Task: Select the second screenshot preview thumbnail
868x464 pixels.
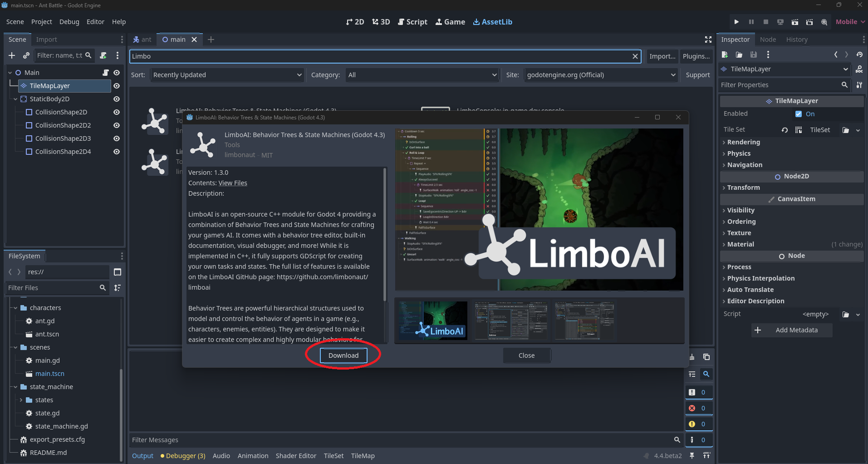Action: tap(510, 321)
